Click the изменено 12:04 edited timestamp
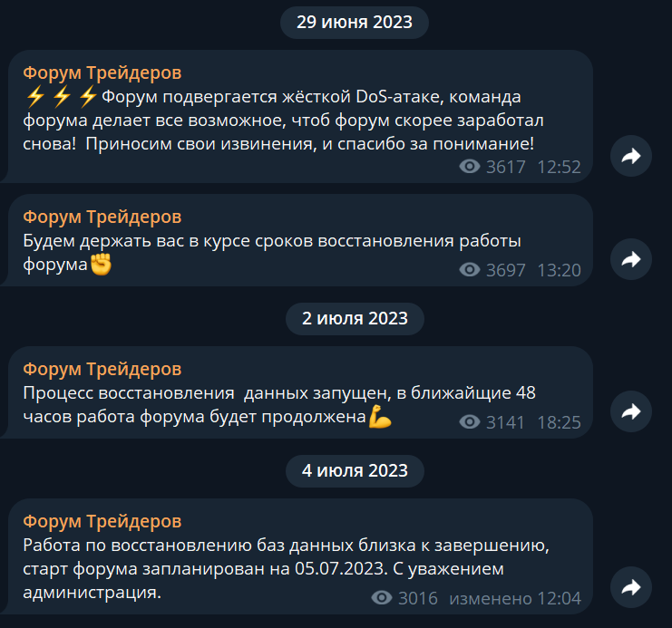 [x=515, y=598]
